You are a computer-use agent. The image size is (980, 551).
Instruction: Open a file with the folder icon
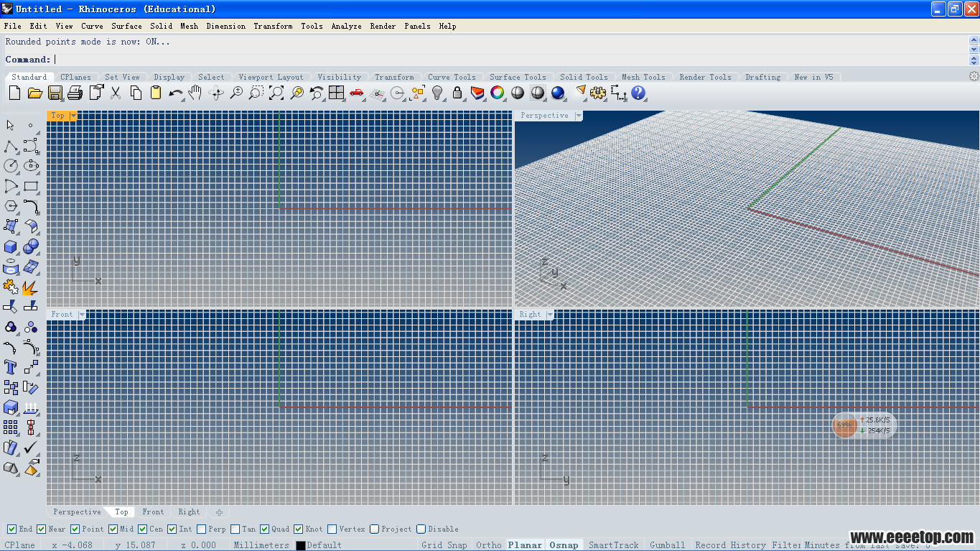[x=34, y=93]
